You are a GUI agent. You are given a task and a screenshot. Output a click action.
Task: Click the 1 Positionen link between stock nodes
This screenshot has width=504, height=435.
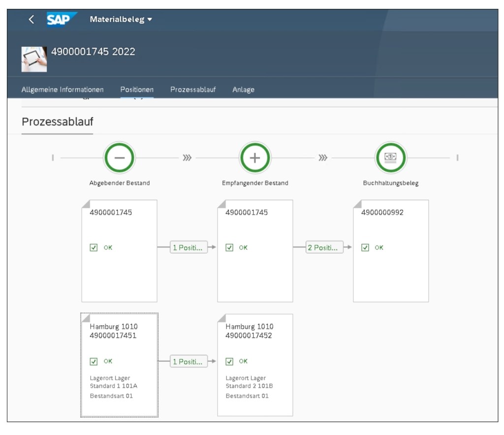coord(189,247)
